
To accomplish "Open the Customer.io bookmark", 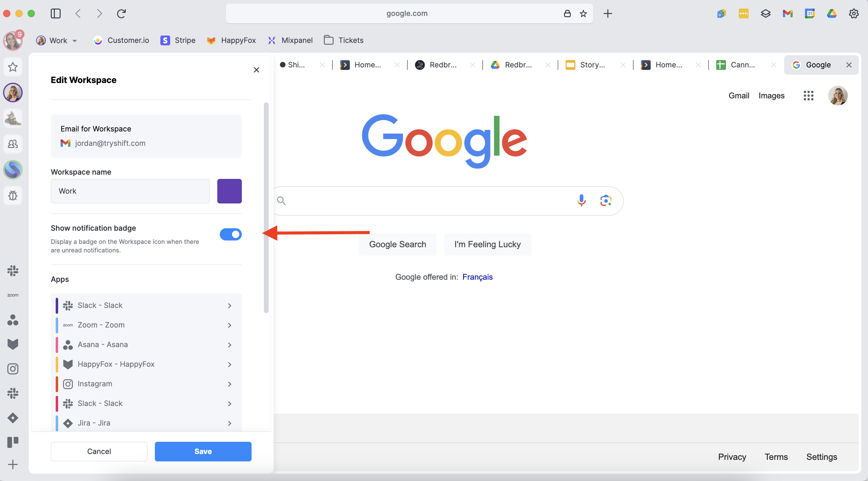I will 121,40.
